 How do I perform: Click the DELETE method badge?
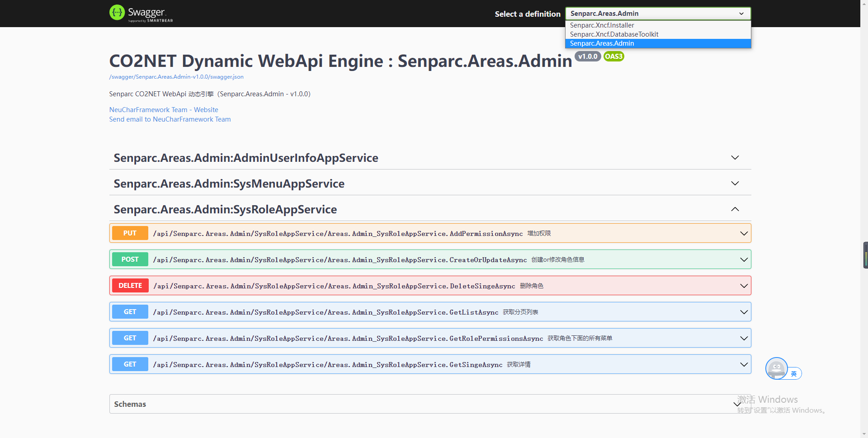pyautogui.click(x=130, y=286)
